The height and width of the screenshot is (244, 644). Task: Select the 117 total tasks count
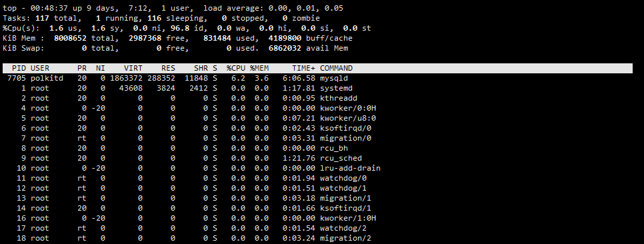pyautogui.click(x=42, y=19)
